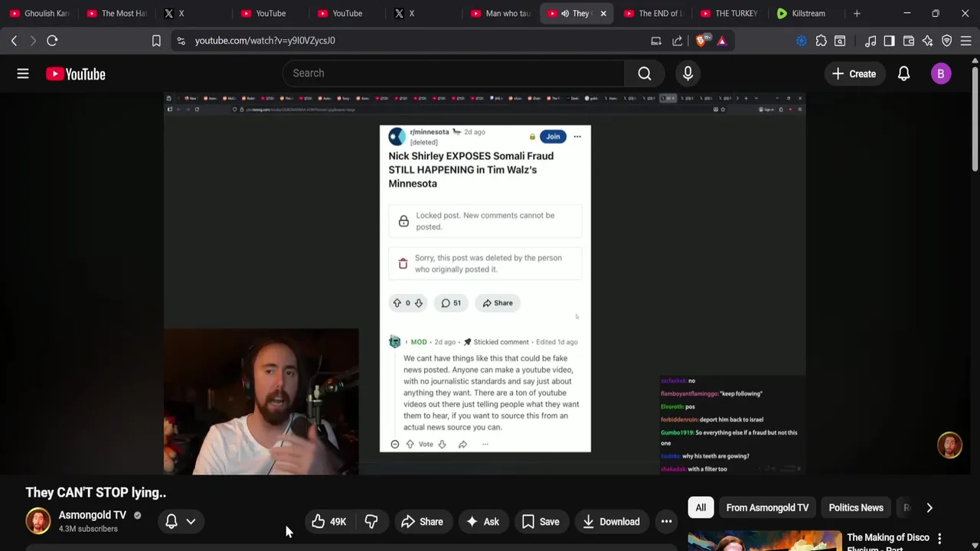
Task: Click the share page icon in address bar
Action: tap(678, 41)
